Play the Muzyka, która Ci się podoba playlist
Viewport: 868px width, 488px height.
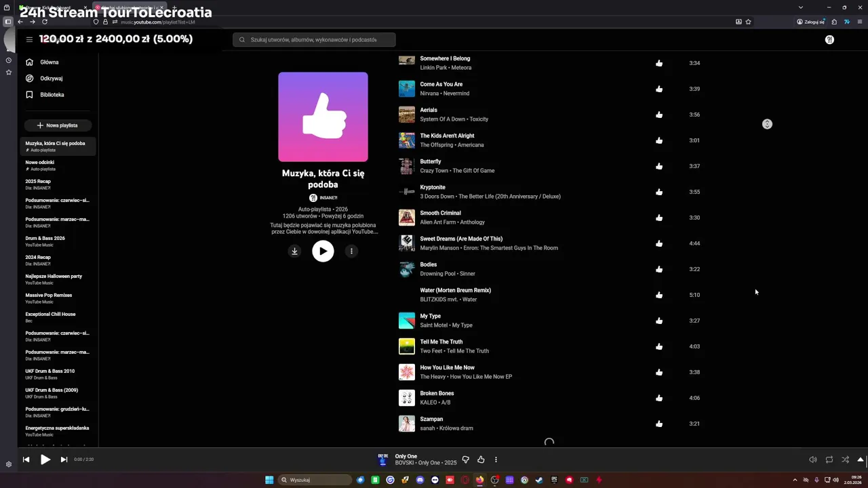point(323,251)
